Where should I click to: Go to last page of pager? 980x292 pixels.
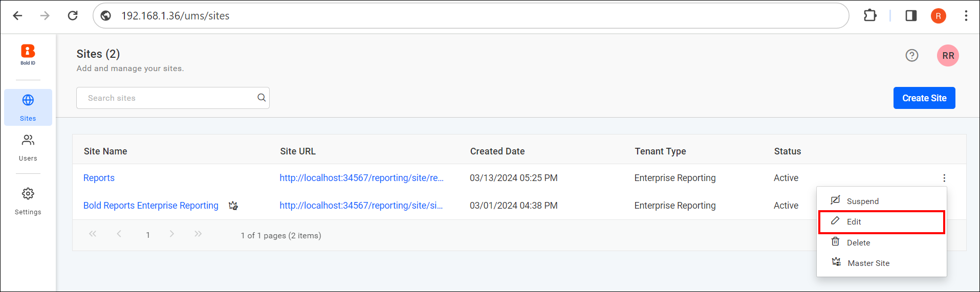click(198, 234)
